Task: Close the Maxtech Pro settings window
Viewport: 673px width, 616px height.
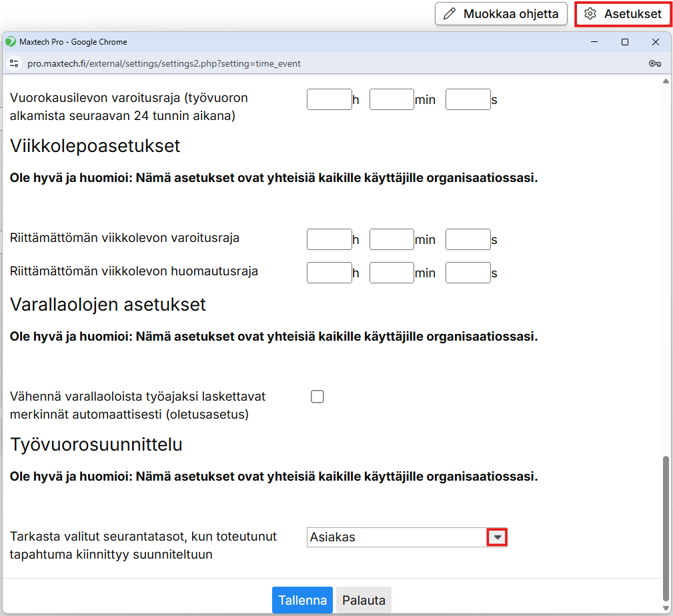Action: [x=656, y=42]
